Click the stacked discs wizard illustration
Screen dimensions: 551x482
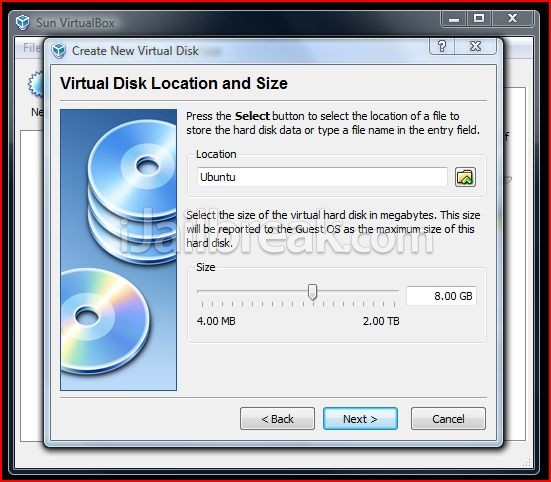[118, 250]
